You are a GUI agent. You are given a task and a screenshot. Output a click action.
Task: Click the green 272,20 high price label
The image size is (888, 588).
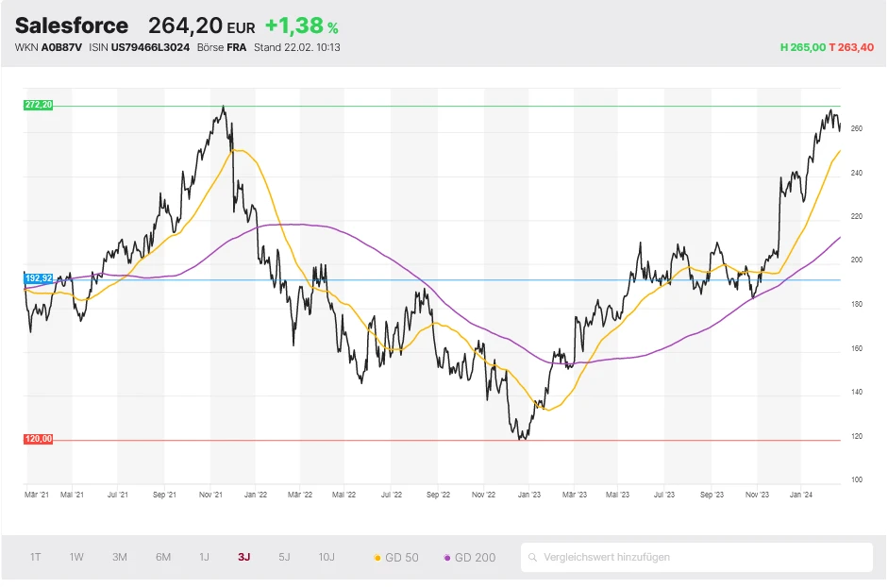click(x=38, y=105)
